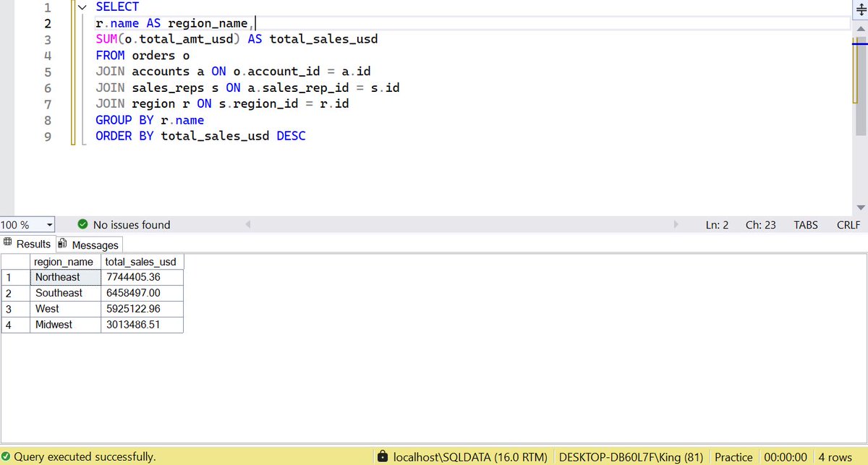Collapse the SELECT statement fold chevron

(x=82, y=7)
